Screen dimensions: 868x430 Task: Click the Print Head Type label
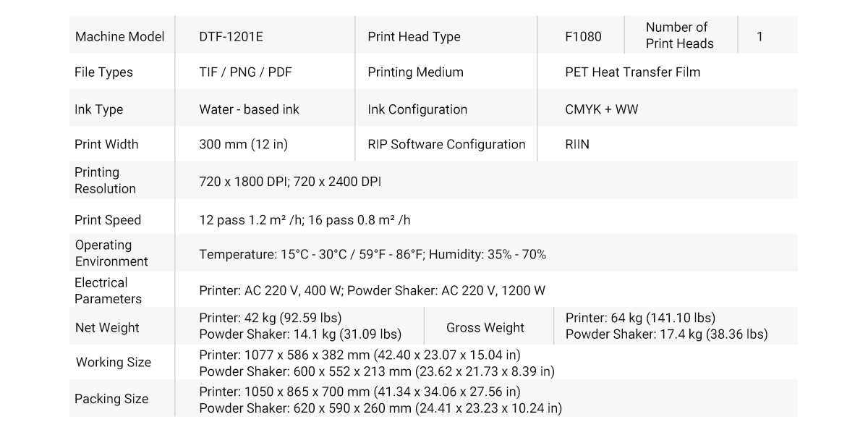click(414, 37)
